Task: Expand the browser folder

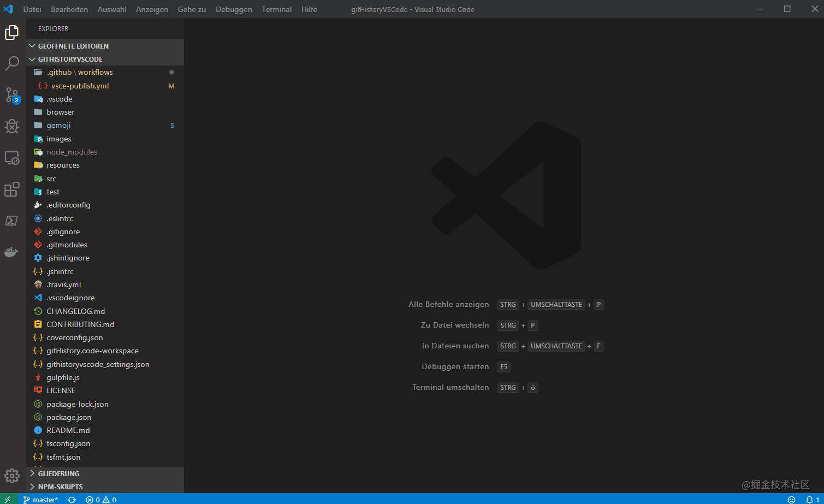Action: tap(105, 112)
